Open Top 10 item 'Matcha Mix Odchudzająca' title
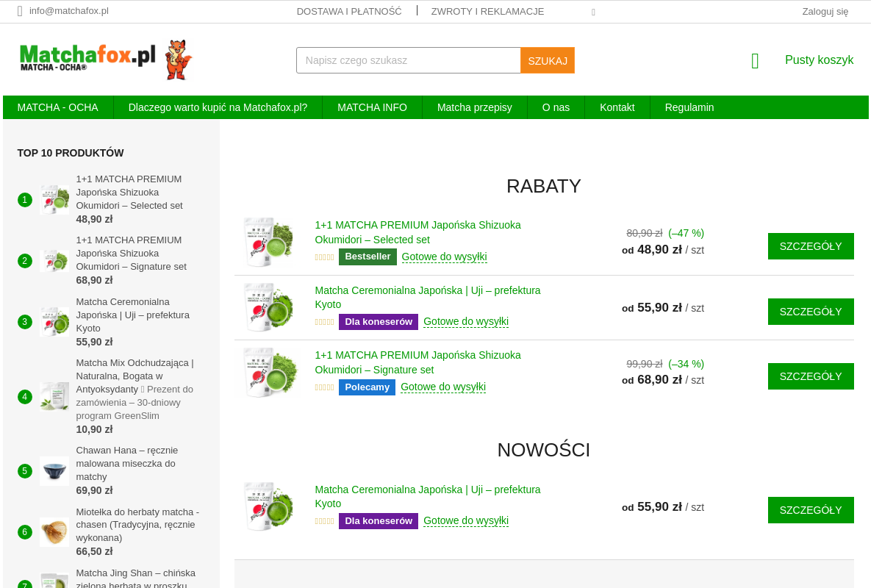882x588 pixels. pos(135,390)
